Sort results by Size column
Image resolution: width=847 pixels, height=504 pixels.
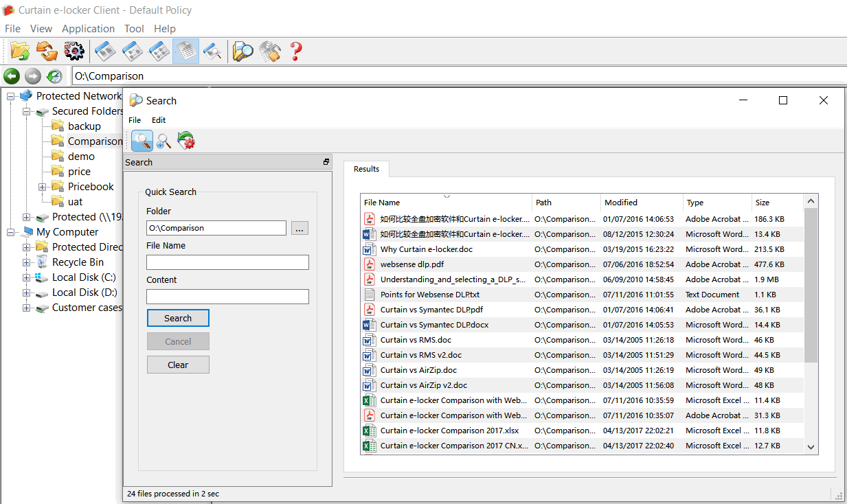coord(776,203)
